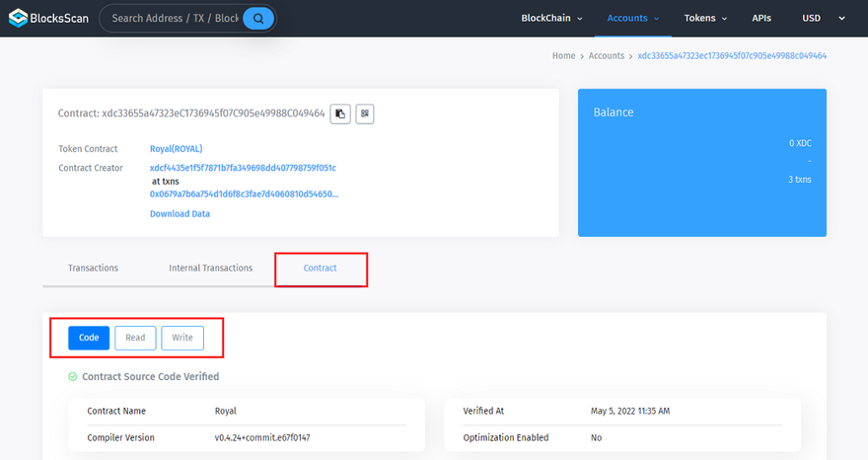Open the contract creator address link
The height and width of the screenshot is (460, 868).
pyautogui.click(x=243, y=169)
